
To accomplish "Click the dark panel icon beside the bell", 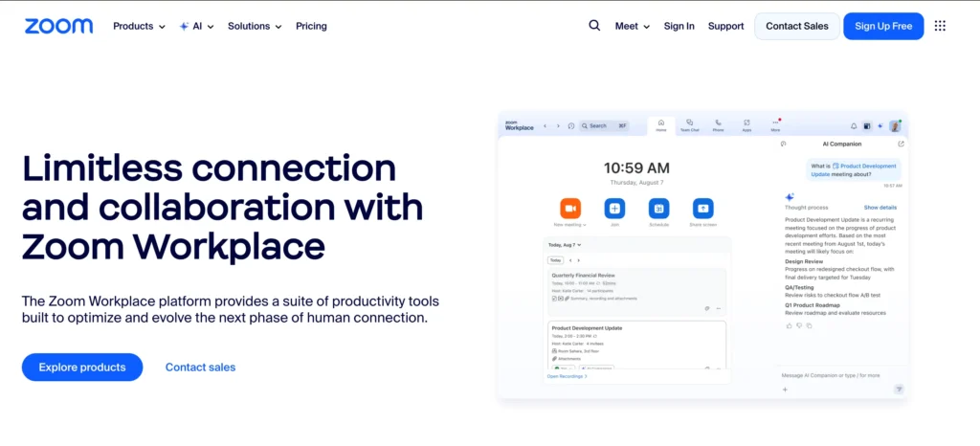I will point(867,126).
